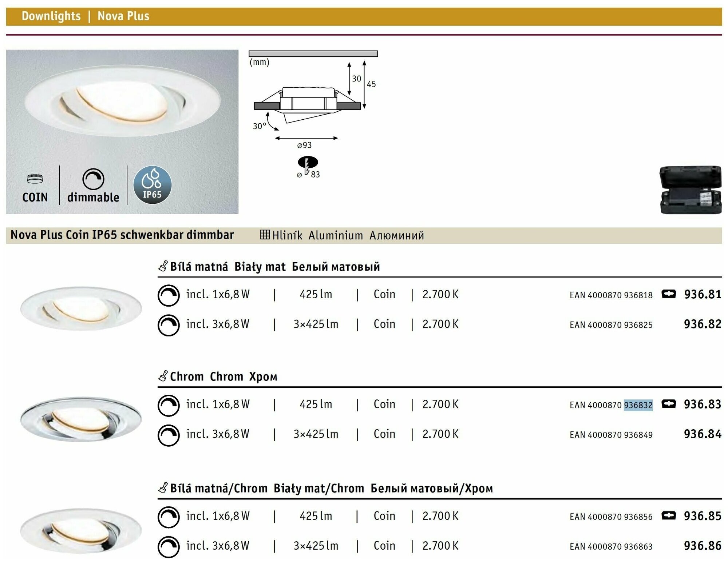Click article number 936.82
This screenshot has height=562, width=728.
point(702,324)
